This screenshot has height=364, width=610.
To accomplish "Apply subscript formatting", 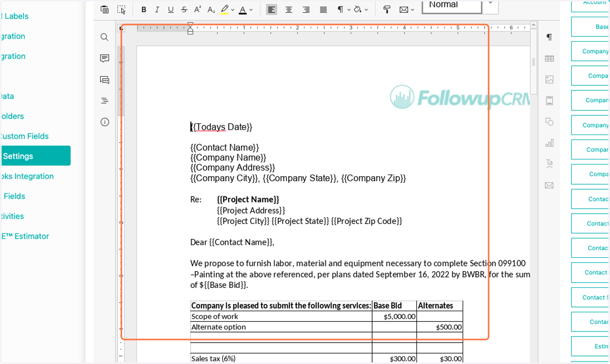I will tap(211, 10).
